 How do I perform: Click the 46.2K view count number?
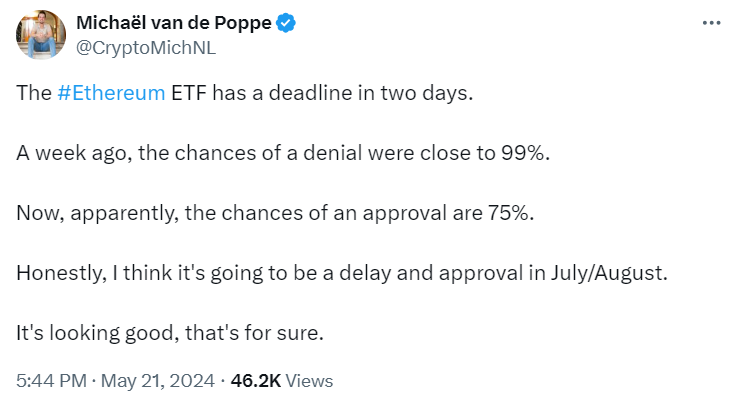tap(256, 381)
